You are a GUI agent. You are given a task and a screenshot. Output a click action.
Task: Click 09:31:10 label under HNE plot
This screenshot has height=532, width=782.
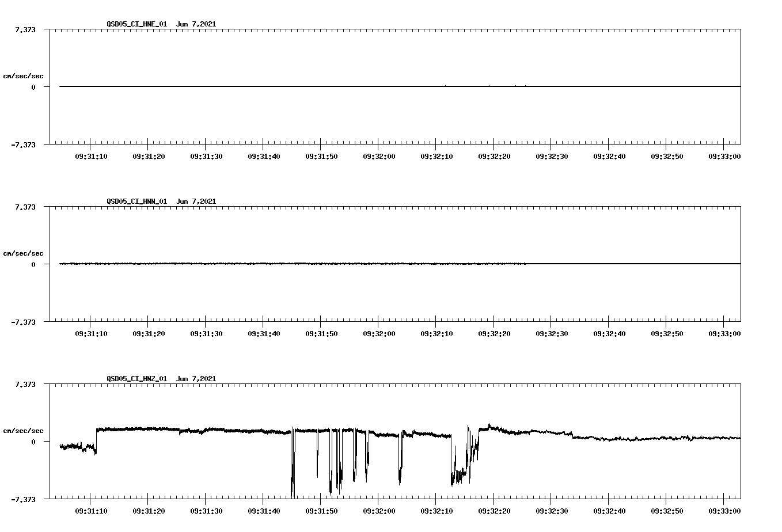click(91, 157)
